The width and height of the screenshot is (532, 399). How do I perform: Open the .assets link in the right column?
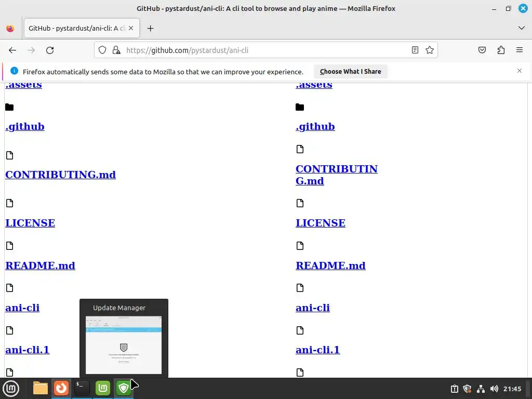click(x=314, y=86)
